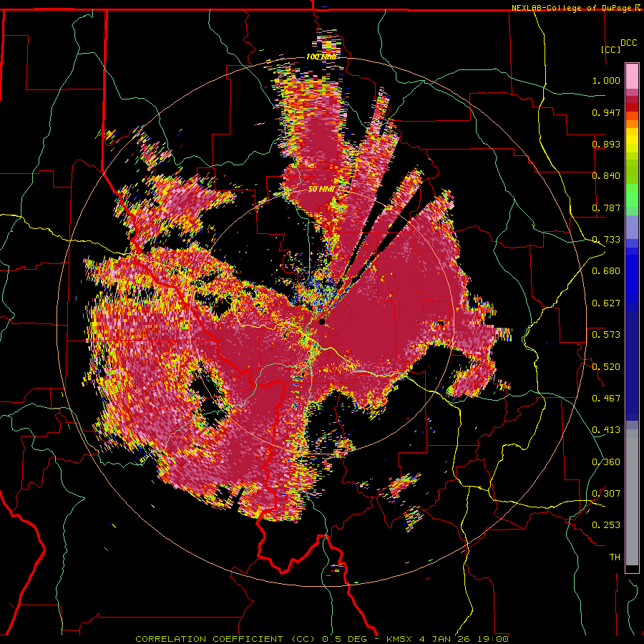The width and height of the screenshot is (644, 644).
Task: Pick the pink color band near 1.000
Action: coord(632,76)
